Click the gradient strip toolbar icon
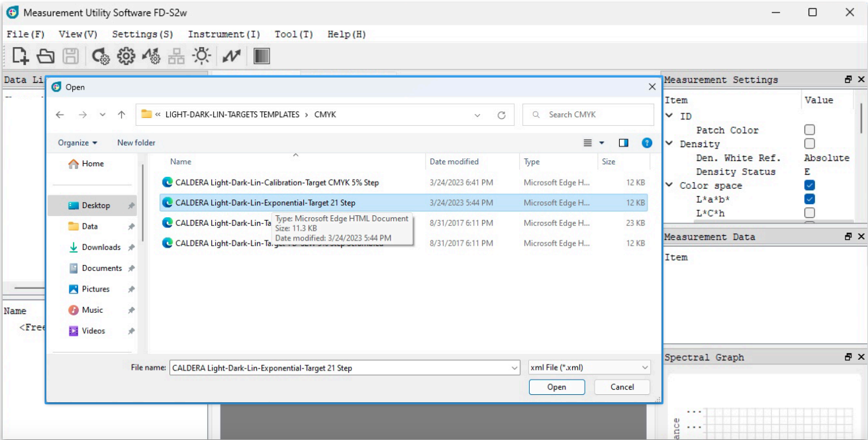Screen dimensions: 868x440 tap(262, 56)
